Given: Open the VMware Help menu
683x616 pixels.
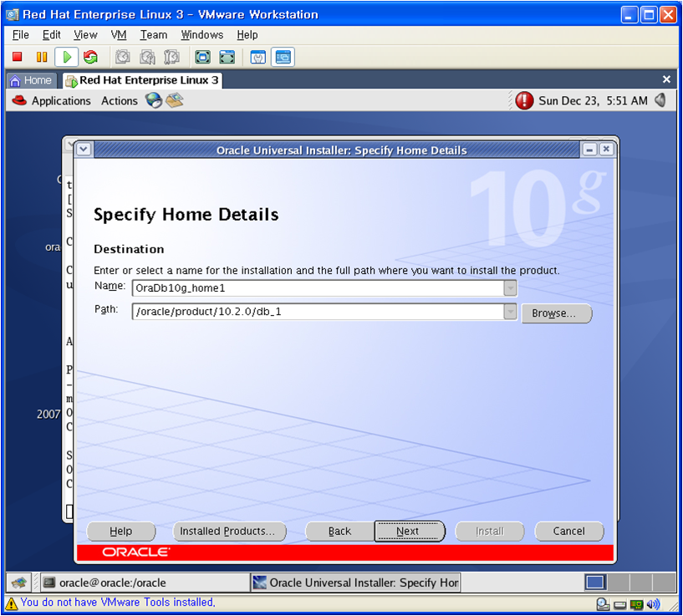Looking at the screenshot, I should (x=247, y=35).
